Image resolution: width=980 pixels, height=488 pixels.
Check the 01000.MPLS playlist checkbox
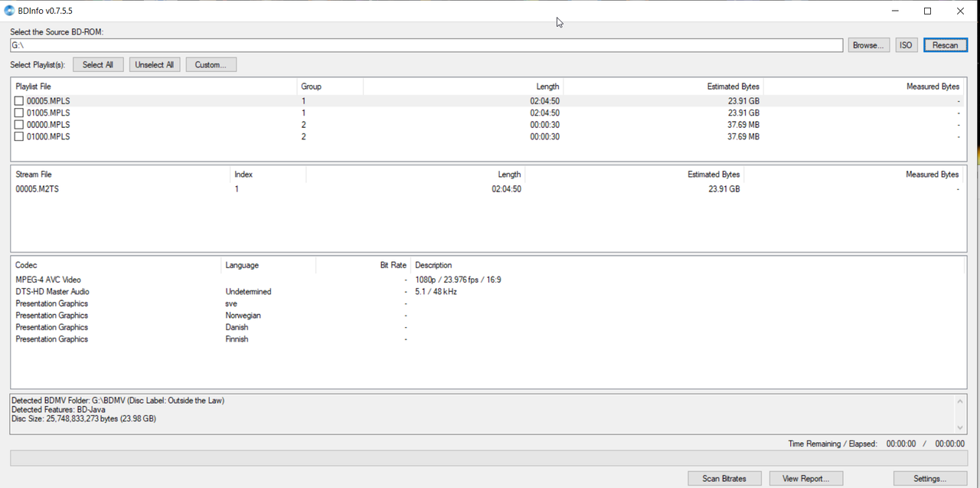click(19, 136)
